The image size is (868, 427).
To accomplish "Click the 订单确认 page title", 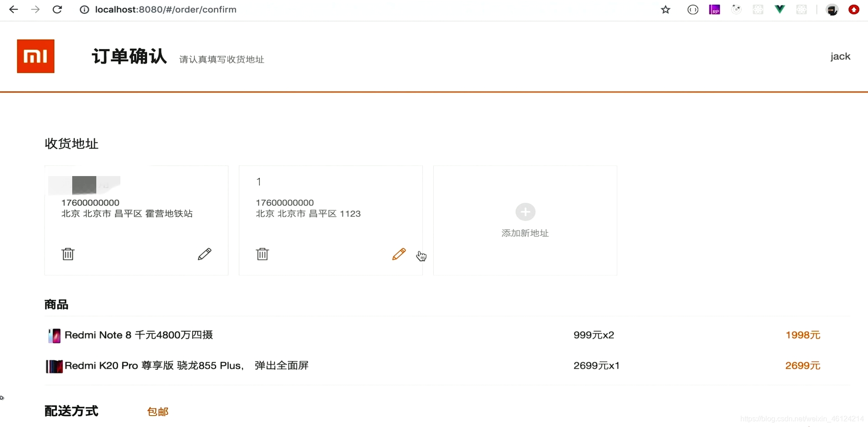I will point(129,57).
